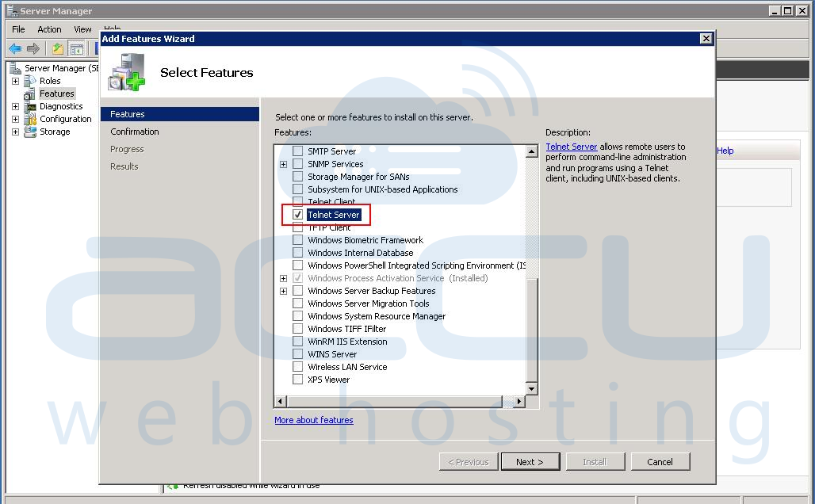This screenshot has height=504, width=815.
Task: Check the XPS Viewer checkbox
Action: (298, 380)
